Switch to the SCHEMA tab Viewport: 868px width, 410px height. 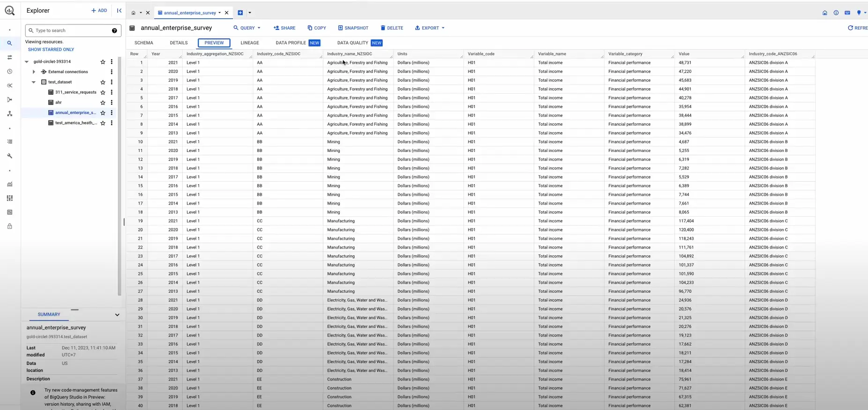[x=144, y=43]
